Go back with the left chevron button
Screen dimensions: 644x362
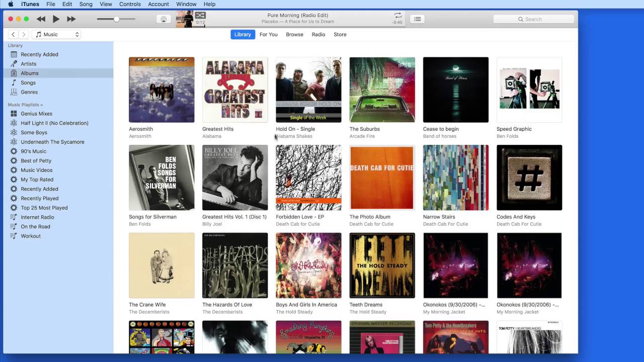[13, 34]
